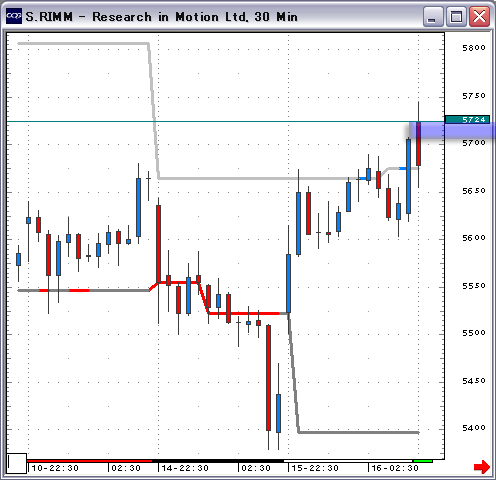
Task: Click the red segment on the bottom session bar
Action: pyautogui.click(x=89, y=461)
